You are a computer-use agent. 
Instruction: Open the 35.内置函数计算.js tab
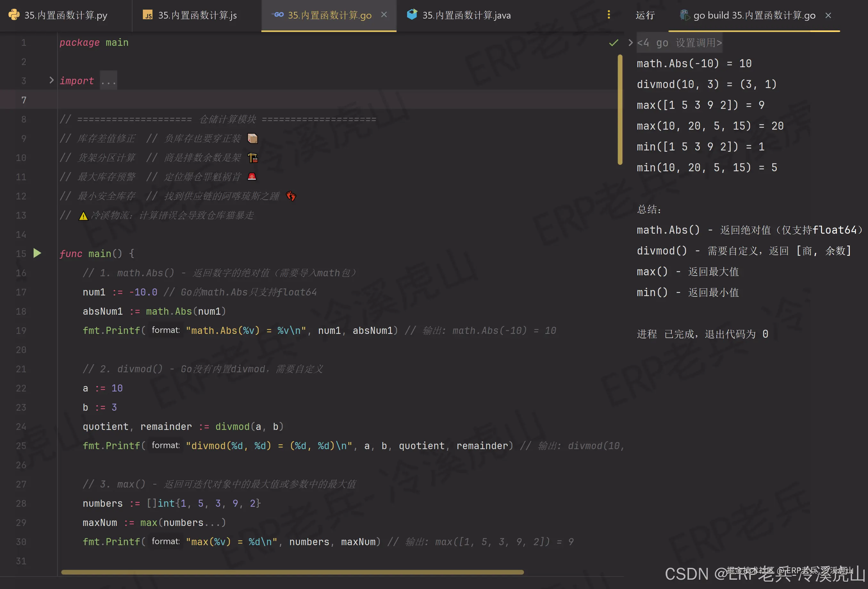(x=197, y=15)
